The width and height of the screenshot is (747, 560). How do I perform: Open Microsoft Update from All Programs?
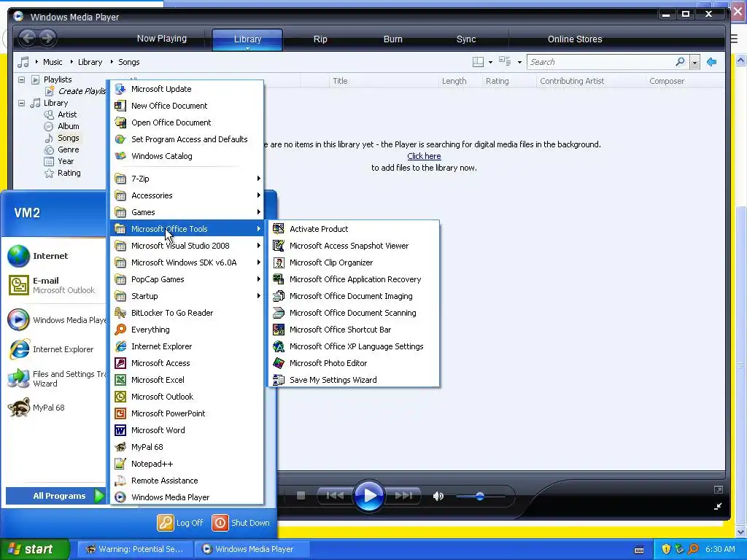187,89
